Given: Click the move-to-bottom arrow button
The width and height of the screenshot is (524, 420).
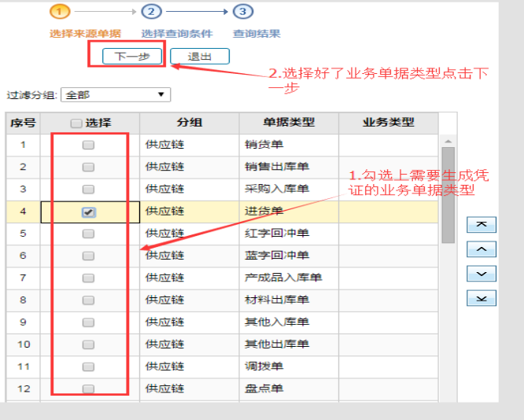Looking at the screenshot, I should tap(482, 298).
